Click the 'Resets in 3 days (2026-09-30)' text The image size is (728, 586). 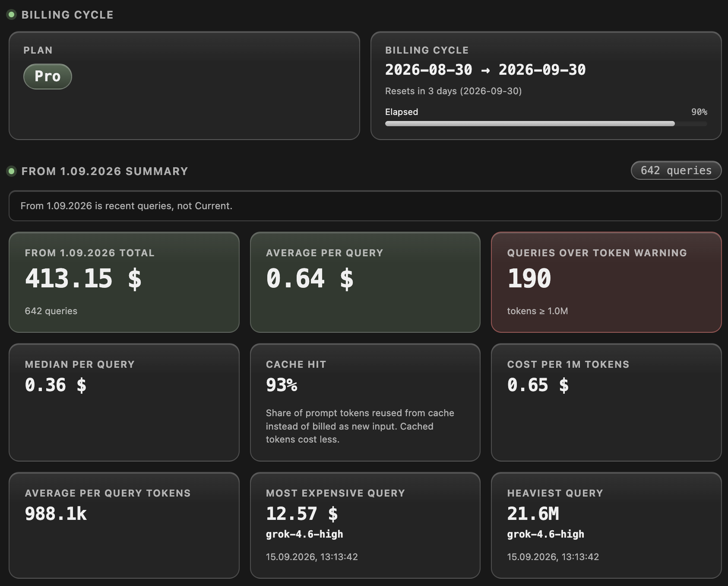[453, 91]
